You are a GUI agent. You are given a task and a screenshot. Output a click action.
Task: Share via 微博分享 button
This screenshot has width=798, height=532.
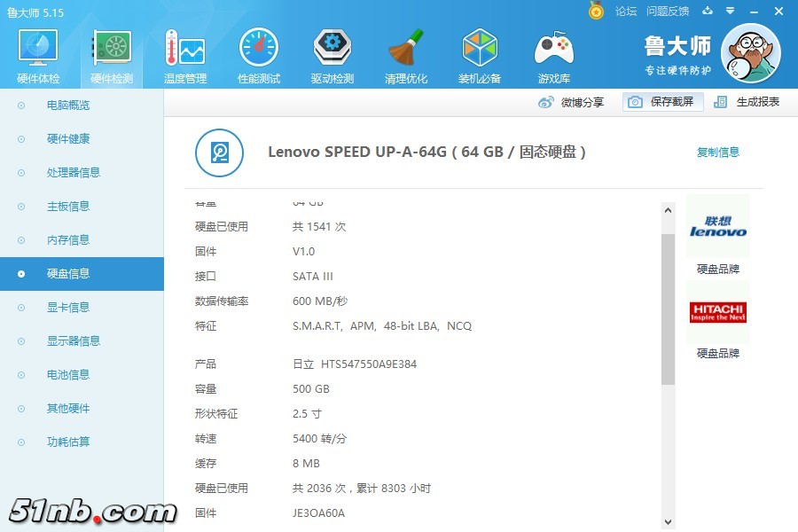(571, 102)
